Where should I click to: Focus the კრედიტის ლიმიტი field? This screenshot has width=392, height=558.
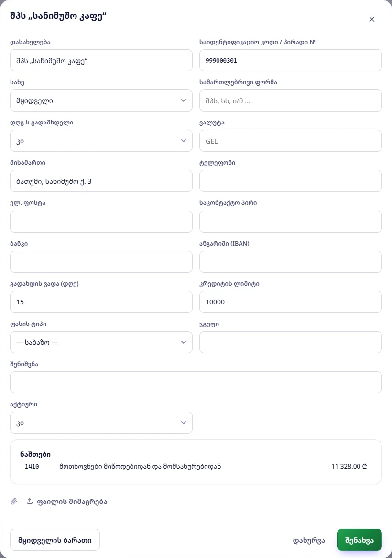[x=290, y=302]
